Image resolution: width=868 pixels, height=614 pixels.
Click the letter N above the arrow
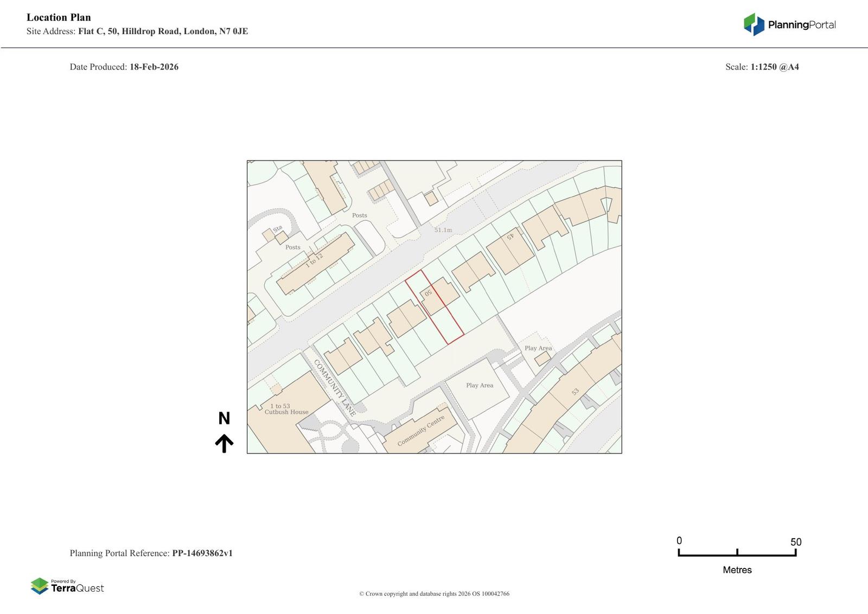224,418
